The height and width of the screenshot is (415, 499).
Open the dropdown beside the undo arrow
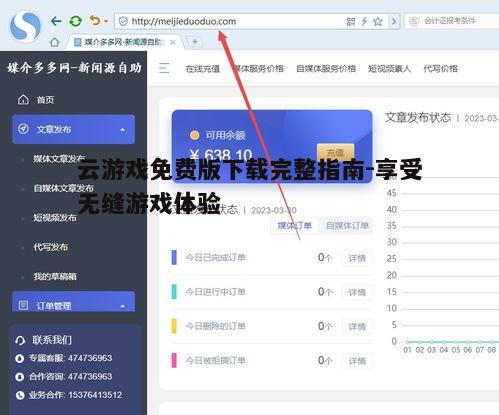pos(106,21)
